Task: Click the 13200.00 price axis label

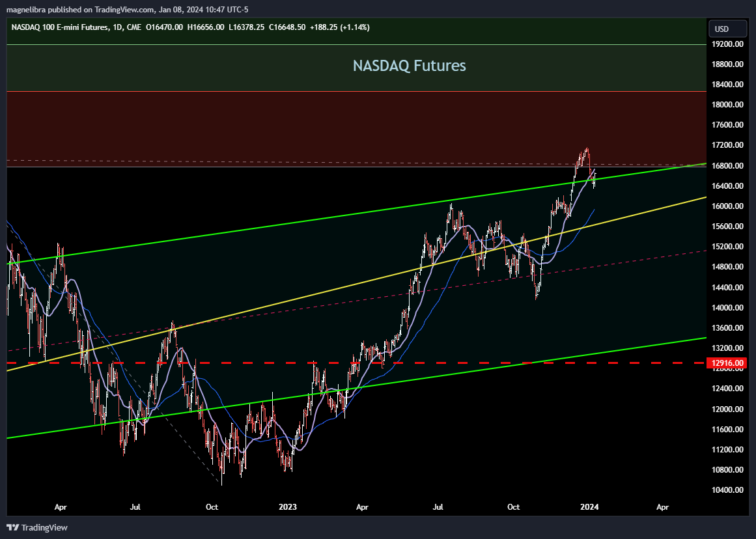Action: pyautogui.click(x=727, y=348)
